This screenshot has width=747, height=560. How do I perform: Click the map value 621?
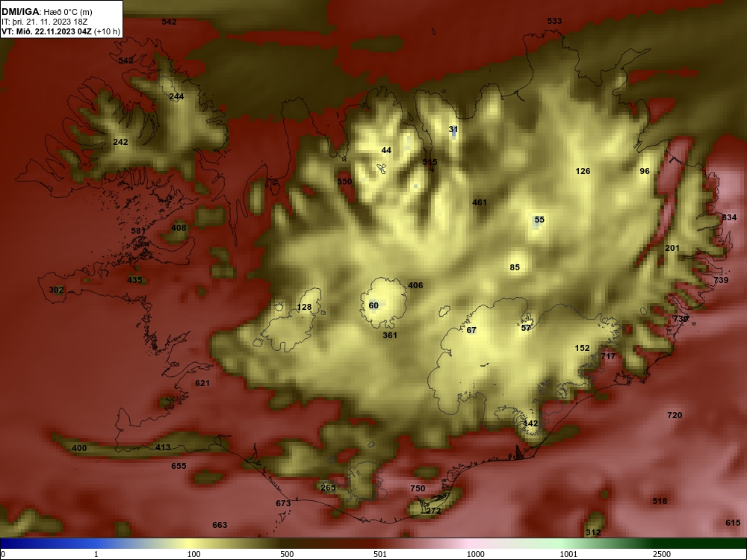click(202, 383)
